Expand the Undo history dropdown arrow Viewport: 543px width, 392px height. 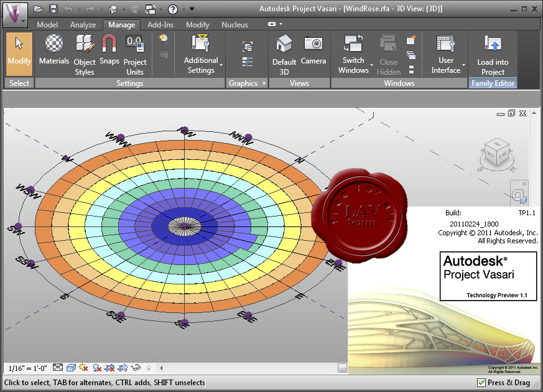79,9
